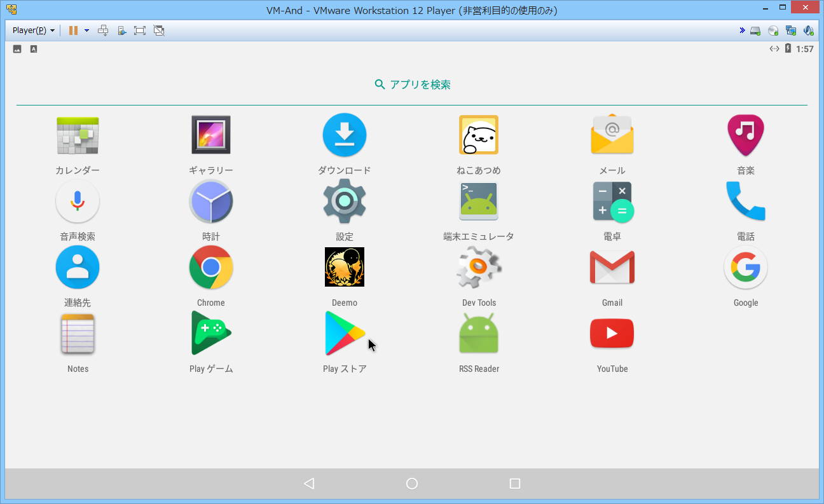Click the VMware window title bar icon
Image resolution: width=824 pixels, height=504 pixels.
pos(11,10)
